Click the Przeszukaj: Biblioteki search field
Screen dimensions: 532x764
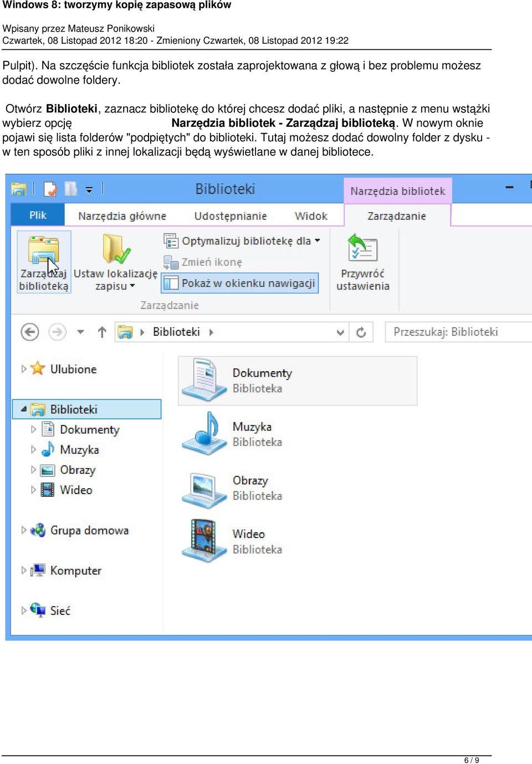[458, 332]
